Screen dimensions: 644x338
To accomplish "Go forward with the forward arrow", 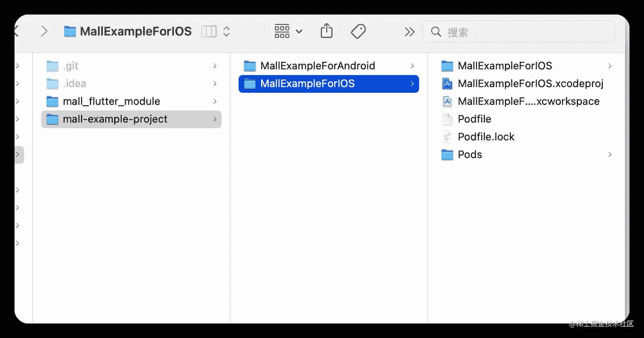I will 44,31.
